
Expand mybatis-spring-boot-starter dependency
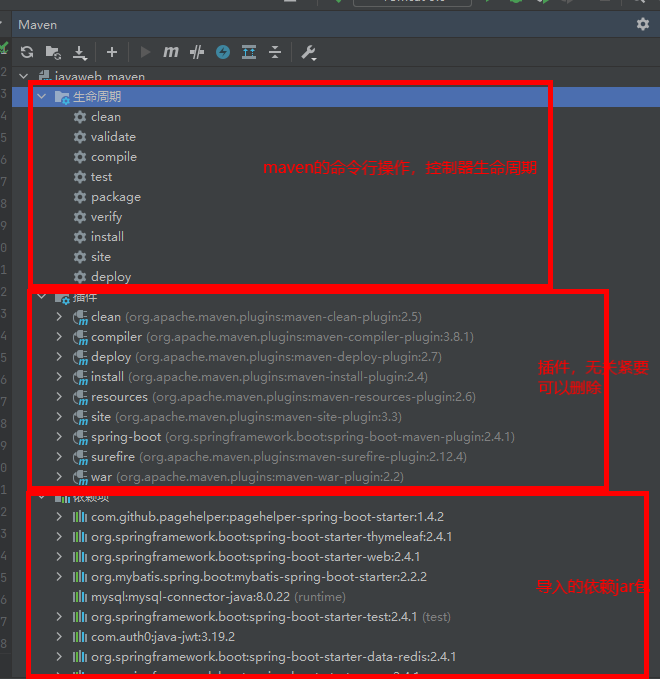coord(59,577)
